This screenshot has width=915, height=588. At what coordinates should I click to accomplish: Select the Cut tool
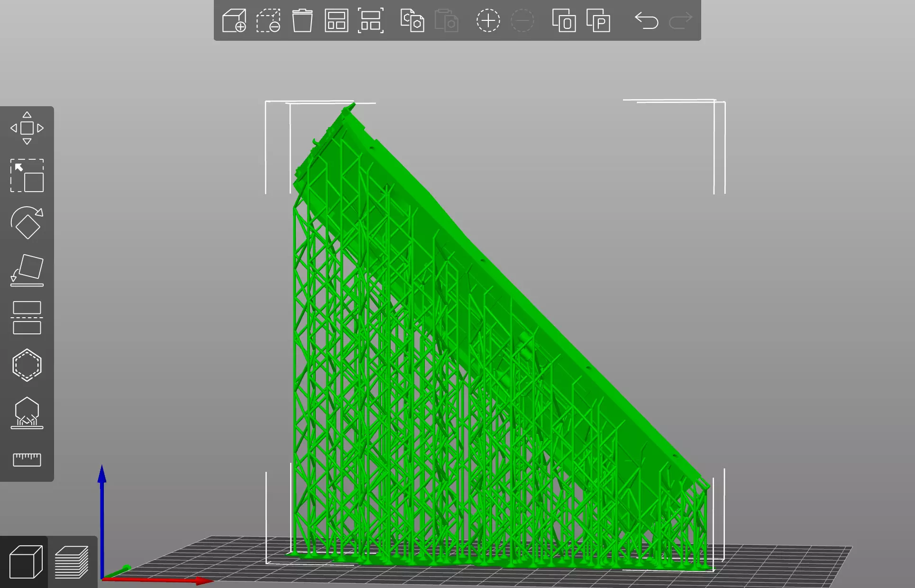27,317
